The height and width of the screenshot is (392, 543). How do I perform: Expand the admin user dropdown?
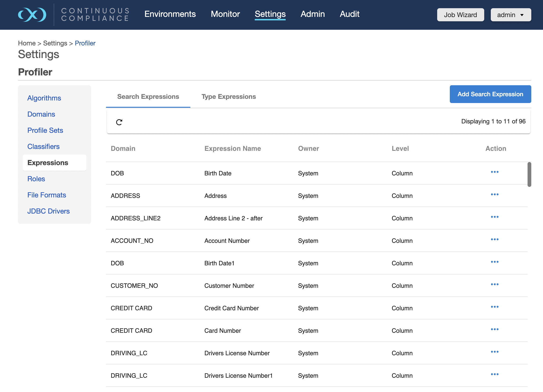tap(510, 15)
